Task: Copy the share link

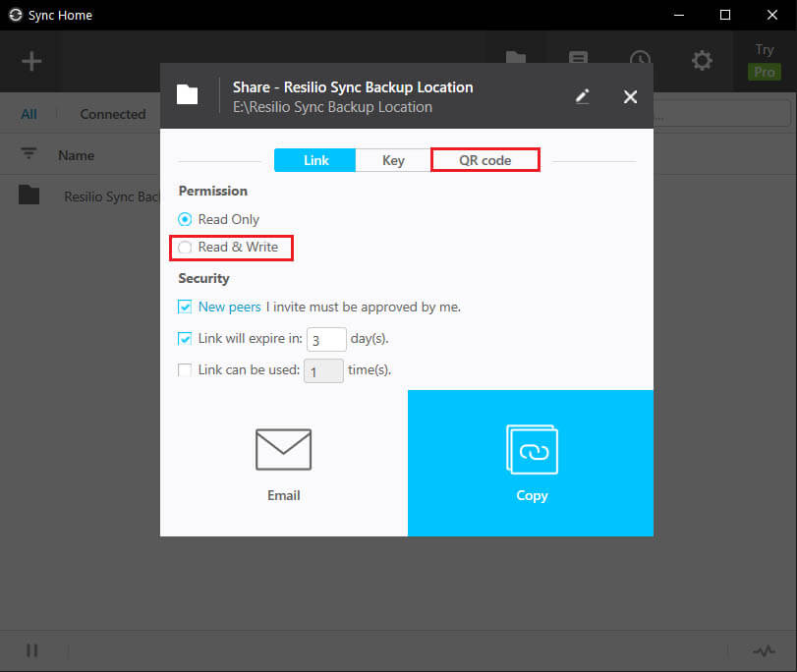Action: tap(531, 464)
